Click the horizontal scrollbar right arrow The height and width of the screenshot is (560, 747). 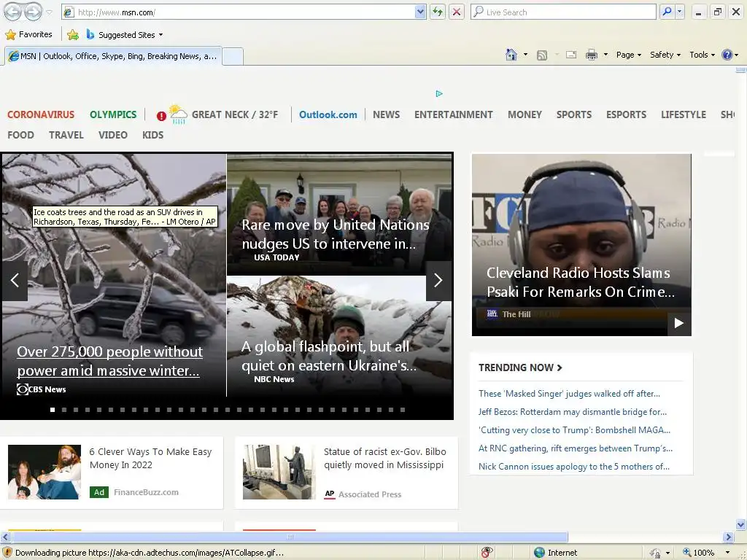pyautogui.click(x=728, y=537)
